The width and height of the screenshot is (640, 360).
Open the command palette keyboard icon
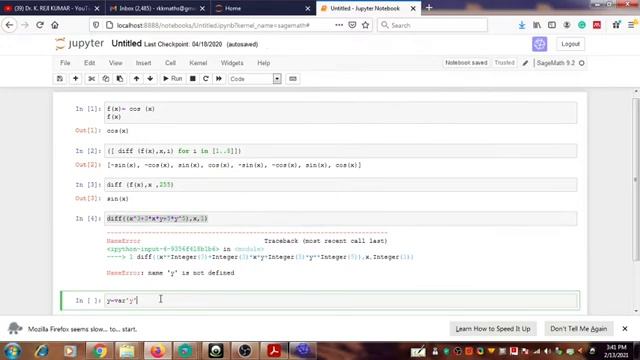point(293,79)
